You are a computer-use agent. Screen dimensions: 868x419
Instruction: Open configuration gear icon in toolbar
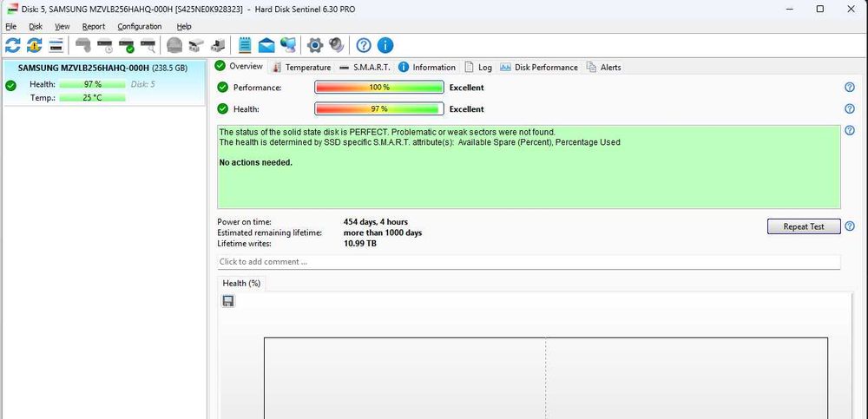click(x=315, y=45)
